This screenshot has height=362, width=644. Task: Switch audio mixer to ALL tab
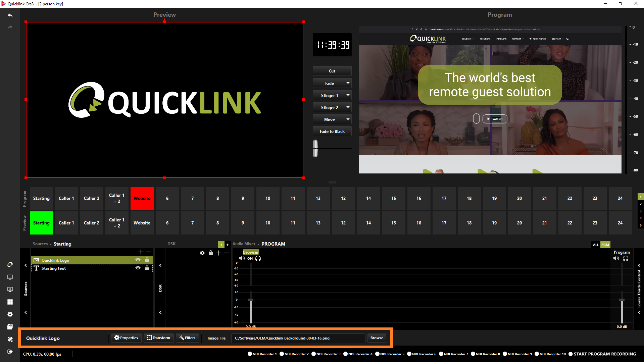click(596, 245)
